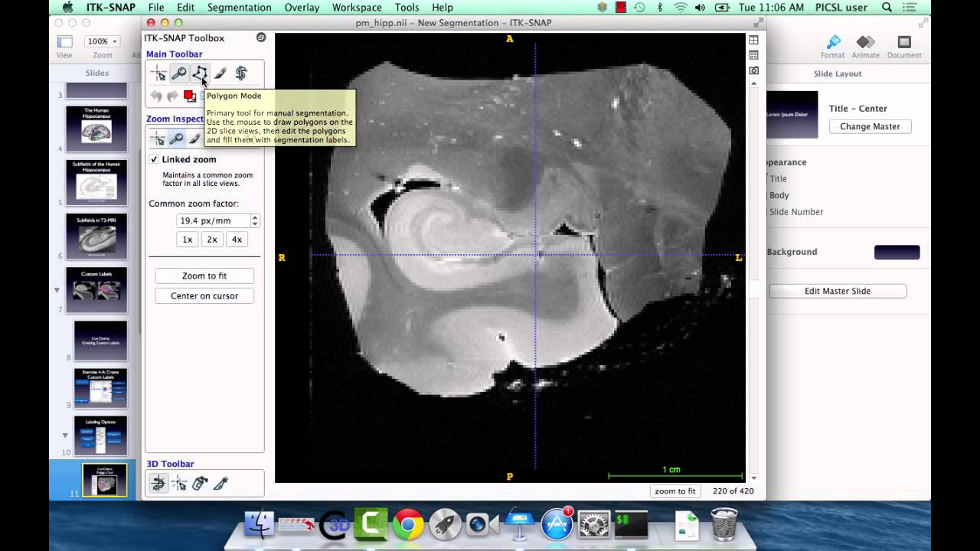Click the small zoom to fit button below slice view
The width and height of the screenshot is (980, 551).
675,491
